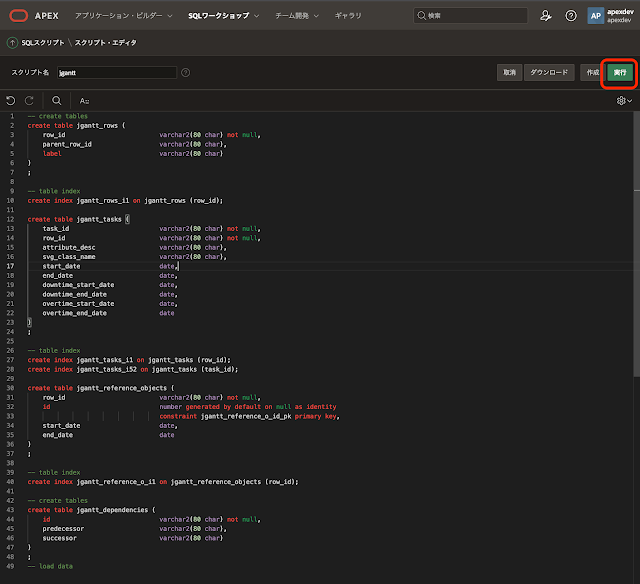640x584 pixels.
Task: Click the 'parent_row_id' column text
Action: click(x=67, y=144)
